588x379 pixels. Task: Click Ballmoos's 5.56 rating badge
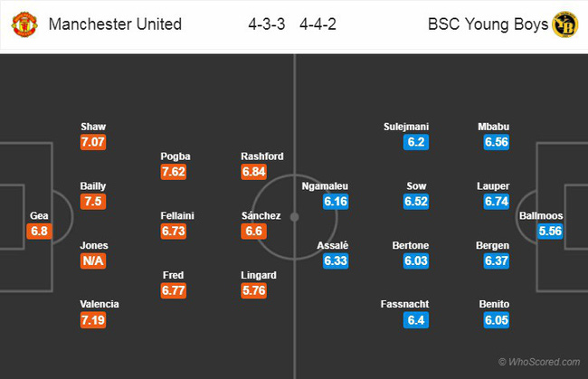(541, 232)
